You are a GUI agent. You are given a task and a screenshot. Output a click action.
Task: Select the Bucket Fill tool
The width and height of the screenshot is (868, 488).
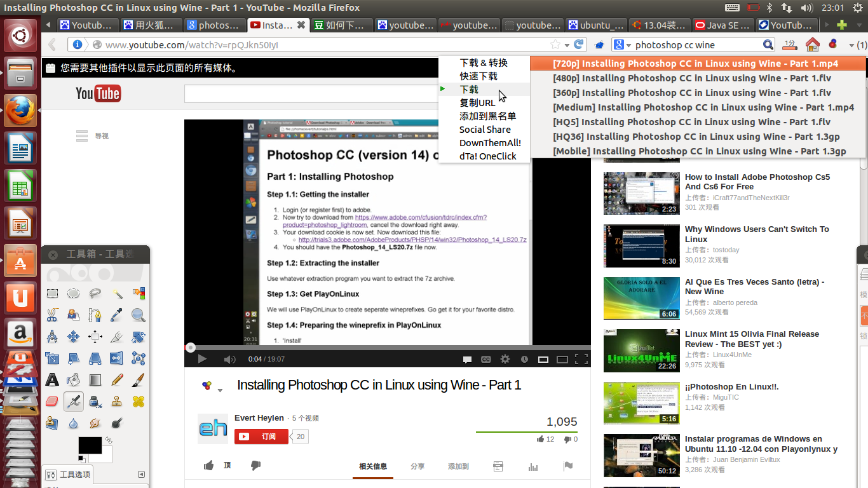click(x=74, y=380)
